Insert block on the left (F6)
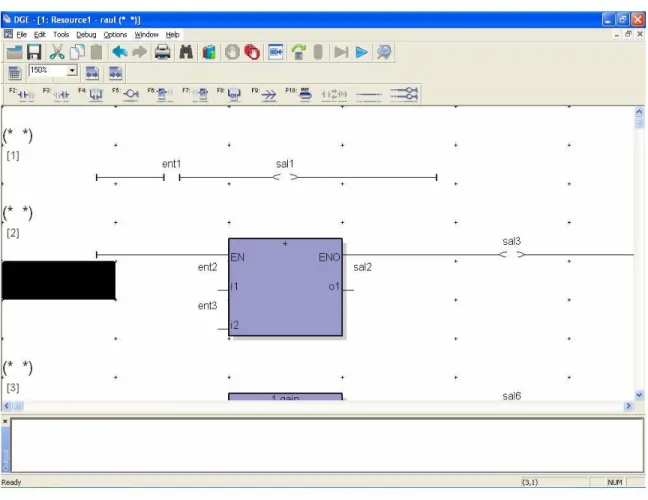This screenshot has height=500, width=648. [161, 94]
